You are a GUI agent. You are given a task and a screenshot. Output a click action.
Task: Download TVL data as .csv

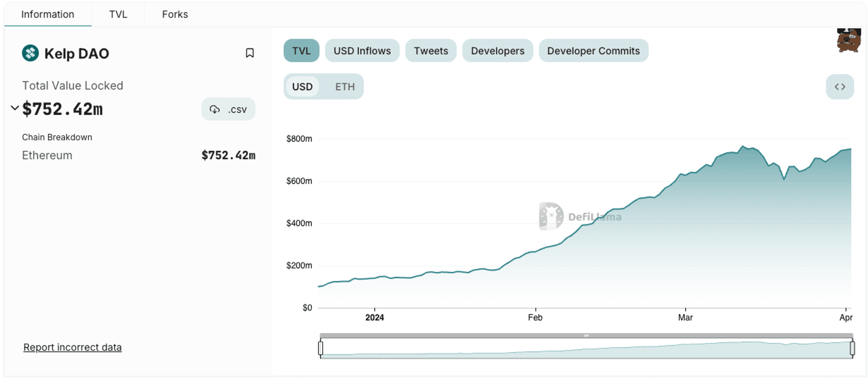pos(228,109)
